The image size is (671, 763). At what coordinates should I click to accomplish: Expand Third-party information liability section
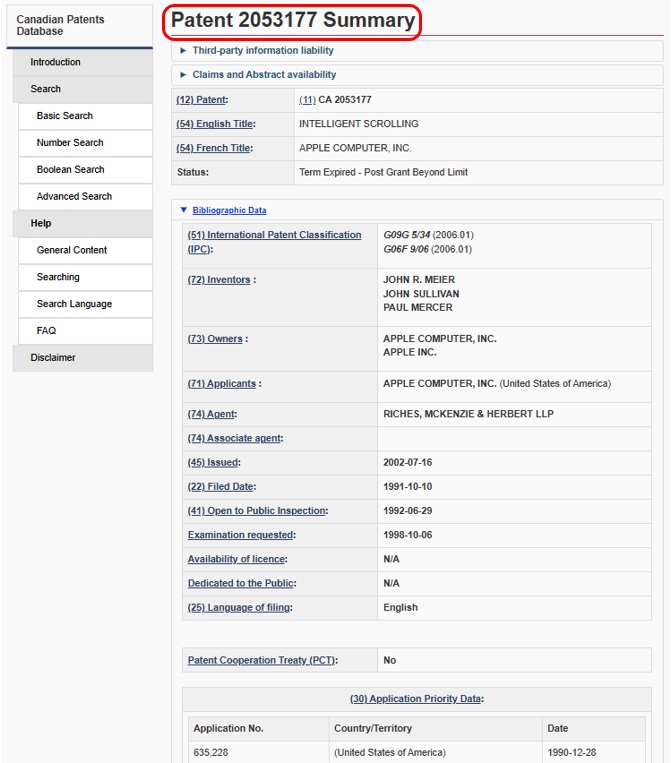(262, 50)
